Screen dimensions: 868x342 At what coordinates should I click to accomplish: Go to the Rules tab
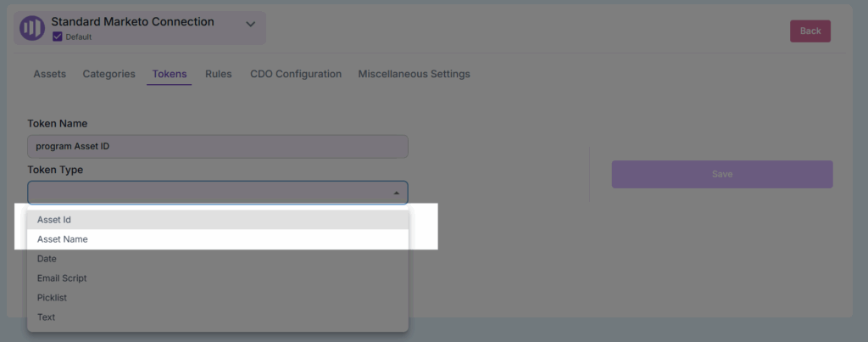(x=218, y=74)
